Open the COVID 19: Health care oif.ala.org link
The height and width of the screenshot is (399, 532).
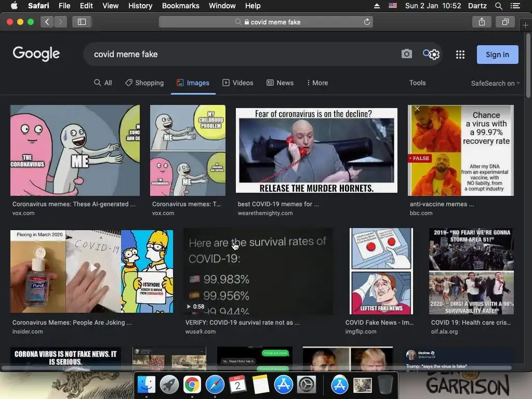pos(471,327)
